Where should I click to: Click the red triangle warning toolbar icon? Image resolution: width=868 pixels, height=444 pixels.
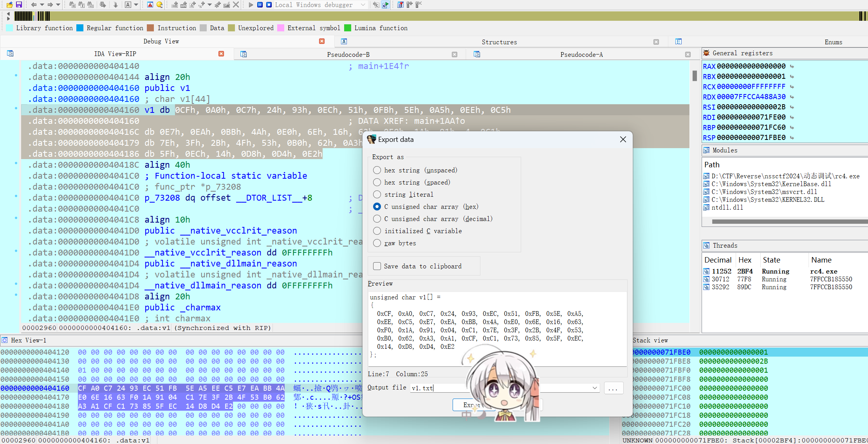click(x=150, y=5)
